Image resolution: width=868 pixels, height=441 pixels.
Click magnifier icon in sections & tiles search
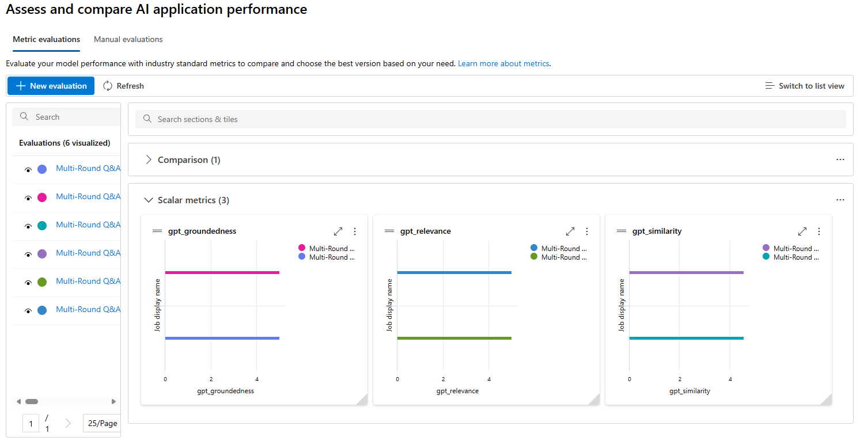(x=147, y=119)
